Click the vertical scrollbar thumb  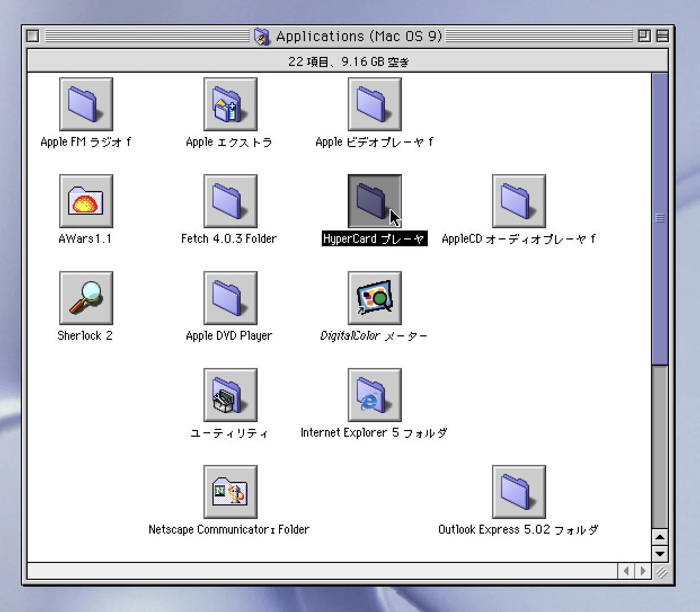659,219
